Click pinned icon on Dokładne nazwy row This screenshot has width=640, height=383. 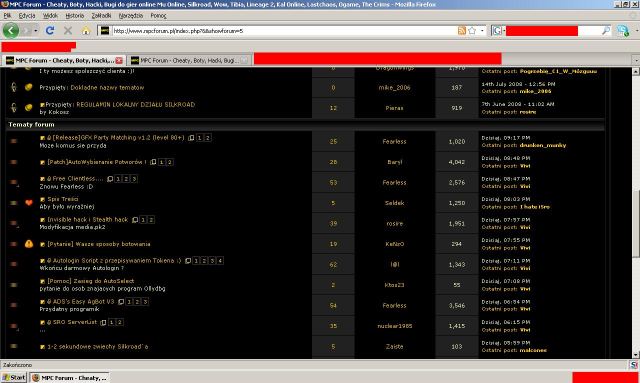pos(13,87)
